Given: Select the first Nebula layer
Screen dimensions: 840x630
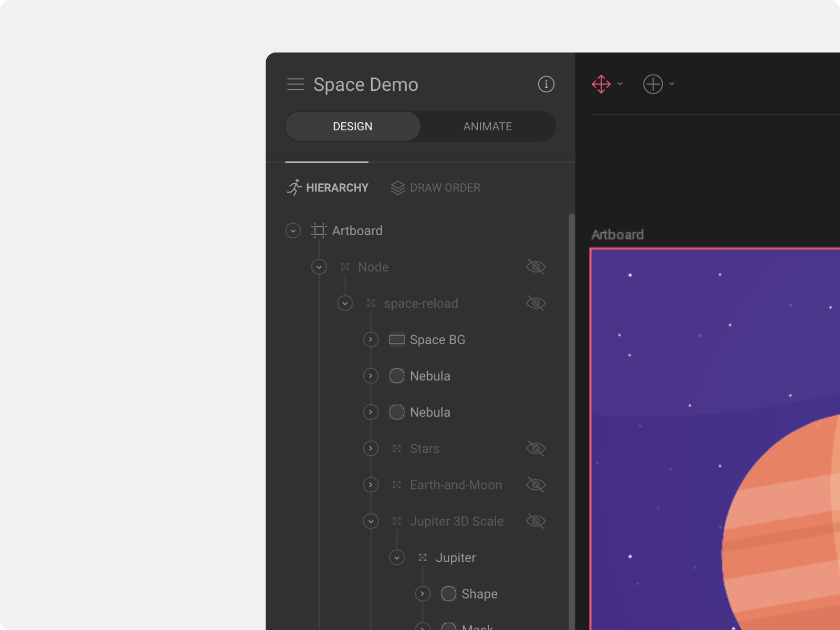Looking at the screenshot, I should click(430, 376).
